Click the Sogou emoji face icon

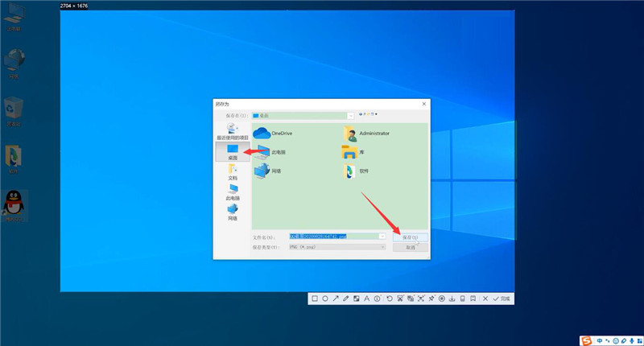click(616, 341)
